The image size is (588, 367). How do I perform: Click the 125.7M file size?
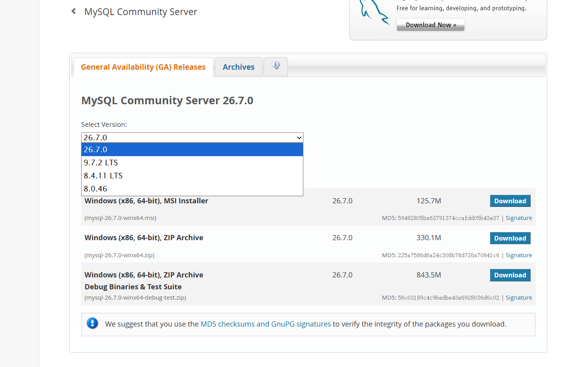[x=429, y=201]
